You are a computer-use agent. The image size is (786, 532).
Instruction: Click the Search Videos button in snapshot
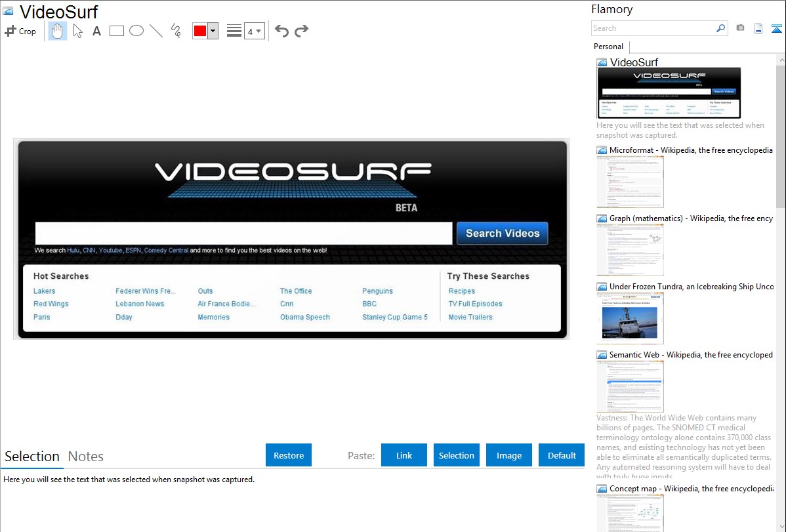click(x=503, y=233)
